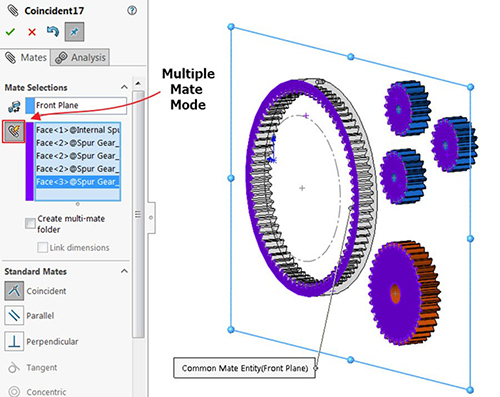Choose the Tangent mate icon
Screen dimensions: 500x397
coord(14,367)
